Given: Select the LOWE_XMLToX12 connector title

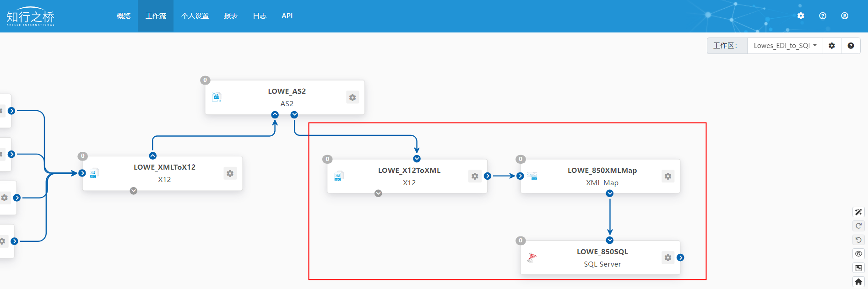Looking at the screenshot, I should [165, 167].
